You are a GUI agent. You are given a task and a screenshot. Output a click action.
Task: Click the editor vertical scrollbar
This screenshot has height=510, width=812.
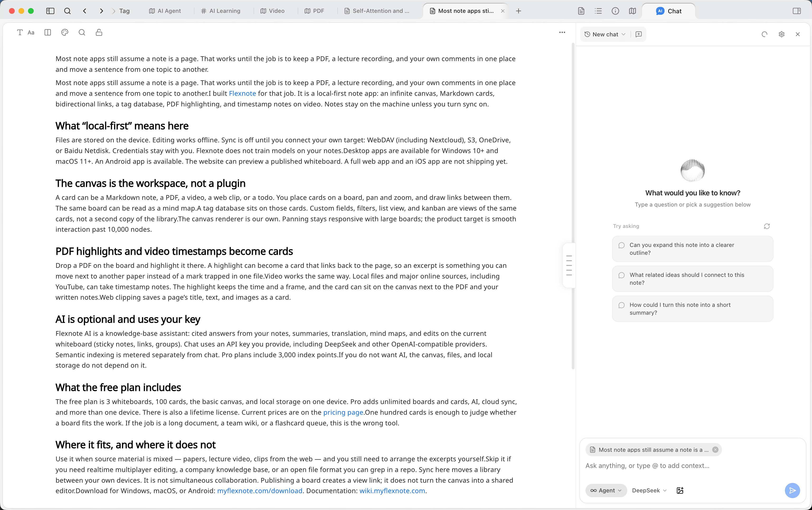tap(573, 206)
